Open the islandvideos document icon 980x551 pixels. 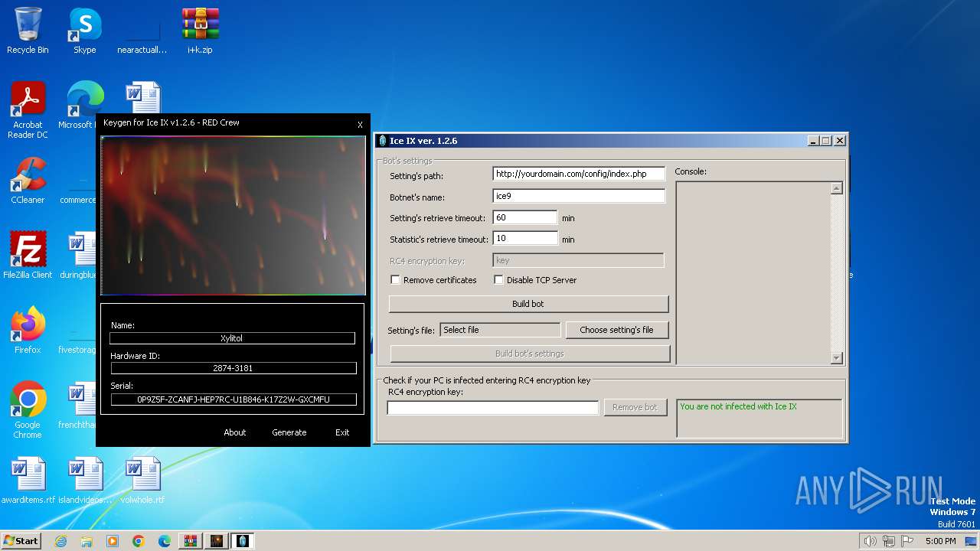84,481
